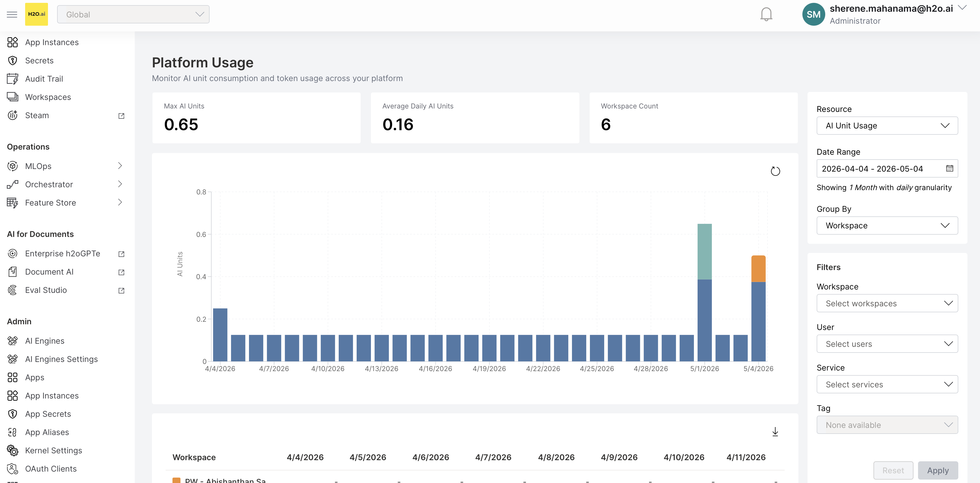Click the Max AI Units card
Image resolution: width=980 pixels, height=483 pixels.
pos(256,118)
